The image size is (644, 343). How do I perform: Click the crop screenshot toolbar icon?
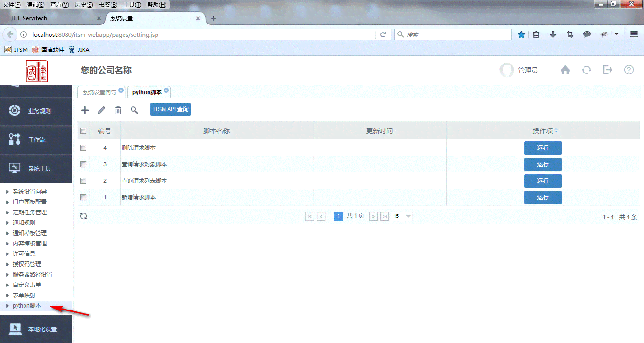click(x=570, y=34)
